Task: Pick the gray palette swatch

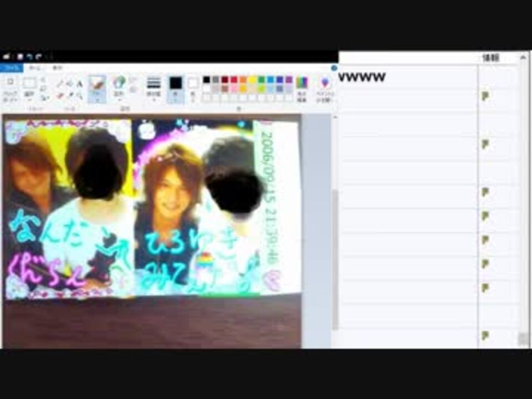Action: pyautogui.click(x=216, y=80)
